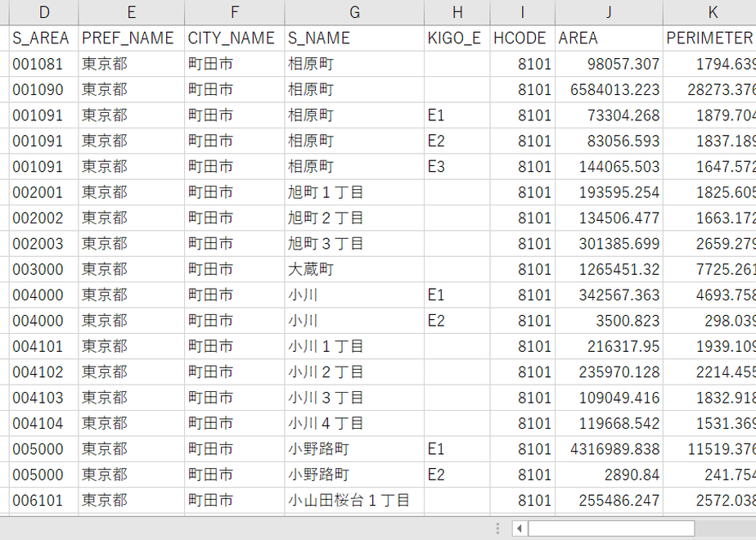Select column H header

[457, 12]
